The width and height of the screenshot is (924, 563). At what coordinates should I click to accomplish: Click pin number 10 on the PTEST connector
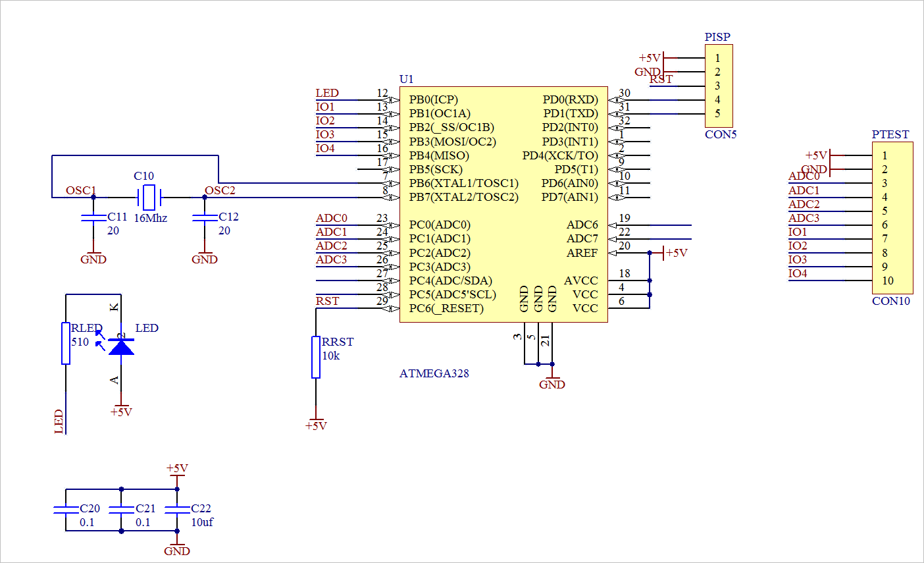888,281
